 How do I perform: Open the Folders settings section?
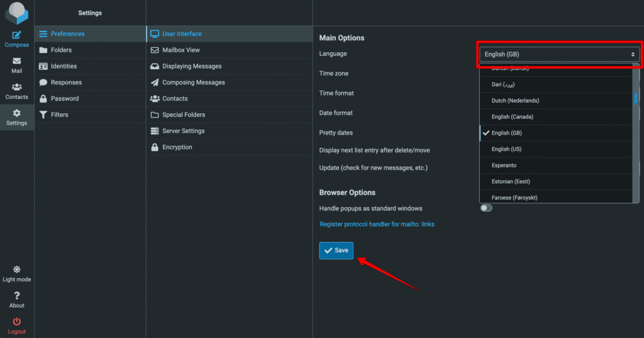coord(61,50)
